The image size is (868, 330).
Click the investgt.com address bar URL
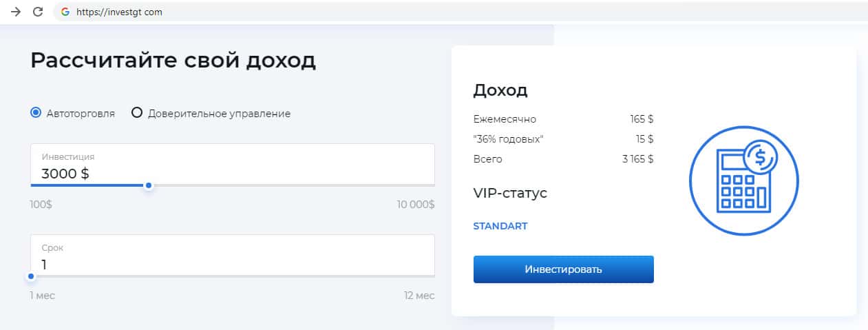click(119, 12)
